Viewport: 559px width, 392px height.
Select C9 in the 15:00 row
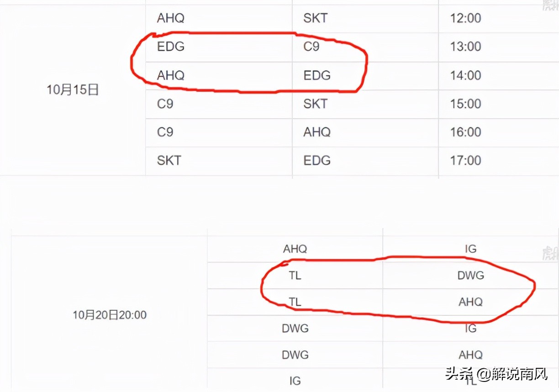[165, 104]
